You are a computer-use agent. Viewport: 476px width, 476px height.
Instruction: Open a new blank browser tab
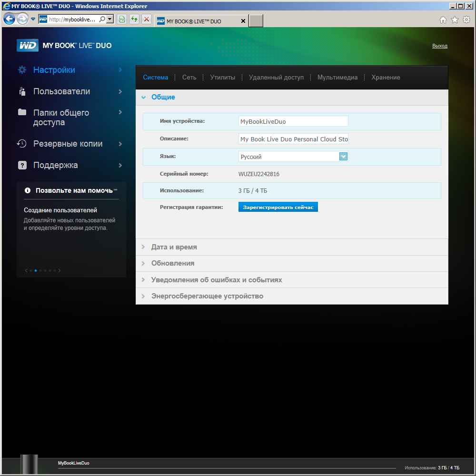click(x=256, y=21)
